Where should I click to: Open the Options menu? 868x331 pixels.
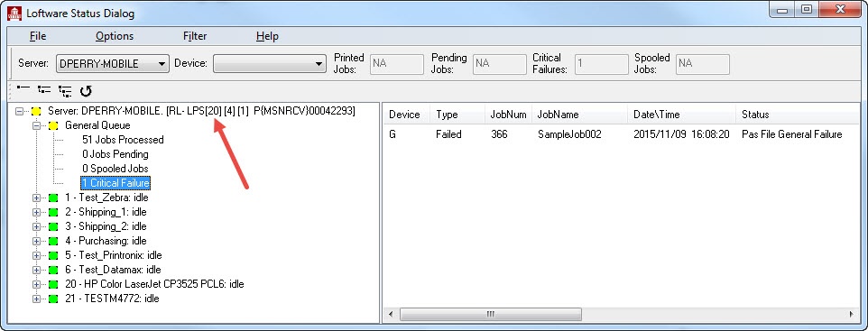point(115,36)
